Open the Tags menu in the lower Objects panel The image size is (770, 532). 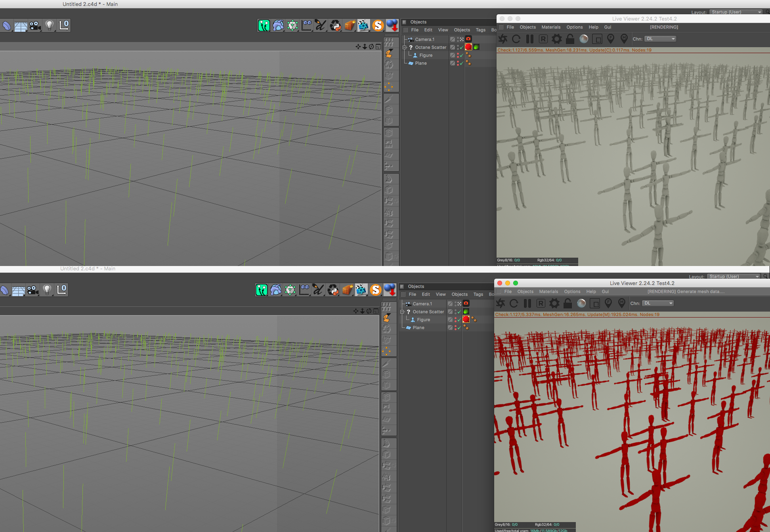[478, 295]
